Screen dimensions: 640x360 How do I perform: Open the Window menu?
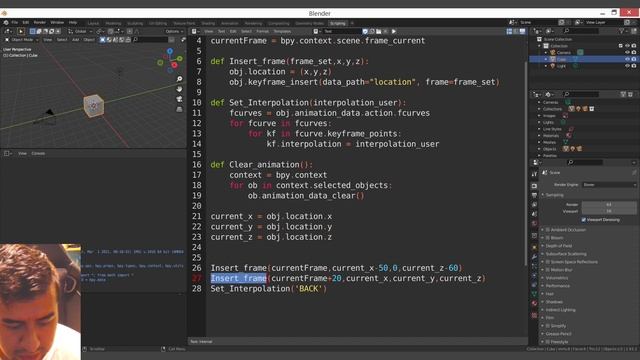57,22
